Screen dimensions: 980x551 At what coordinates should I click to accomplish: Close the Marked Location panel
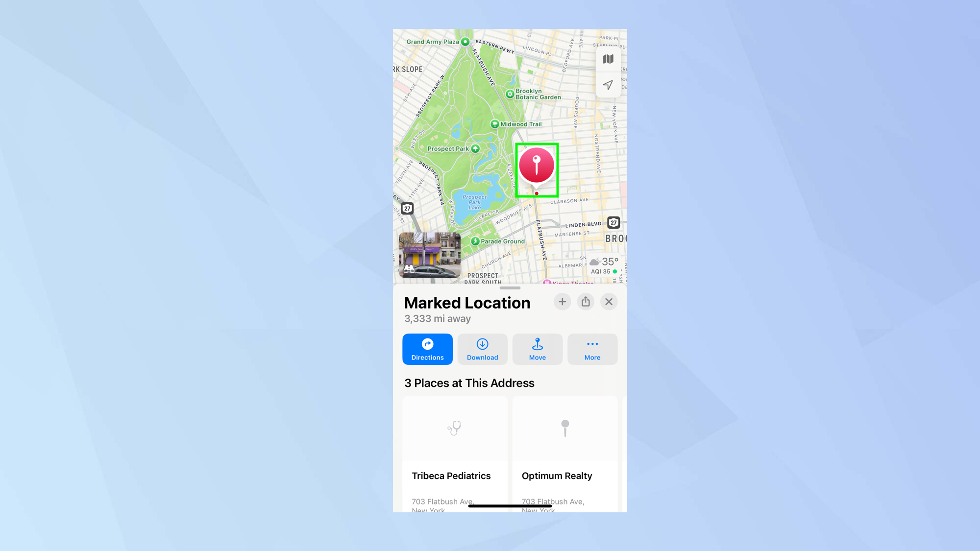609,301
